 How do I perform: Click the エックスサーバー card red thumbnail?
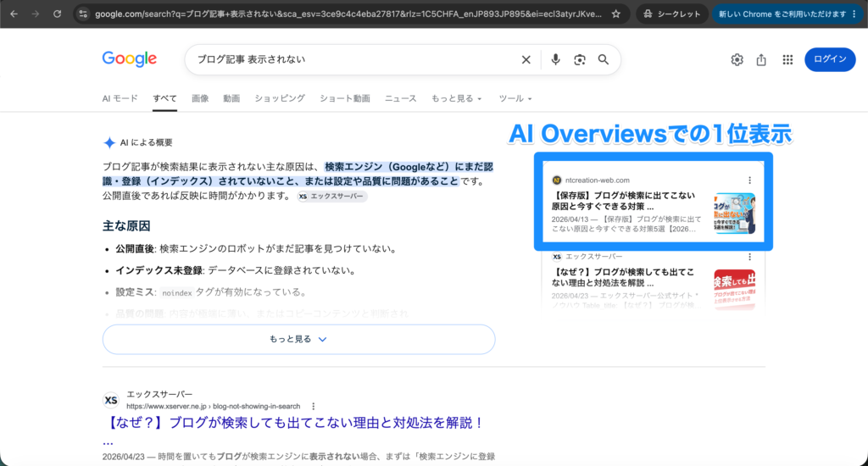point(735,290)
